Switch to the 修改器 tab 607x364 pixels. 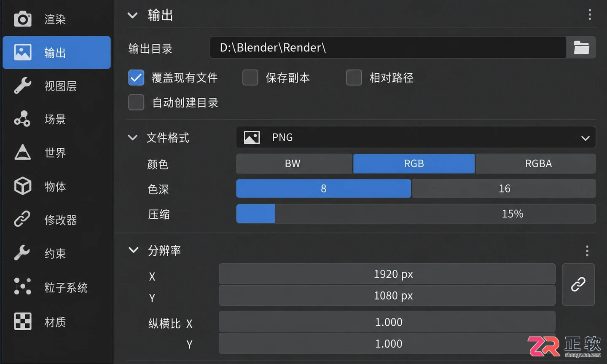coord(56,219)
